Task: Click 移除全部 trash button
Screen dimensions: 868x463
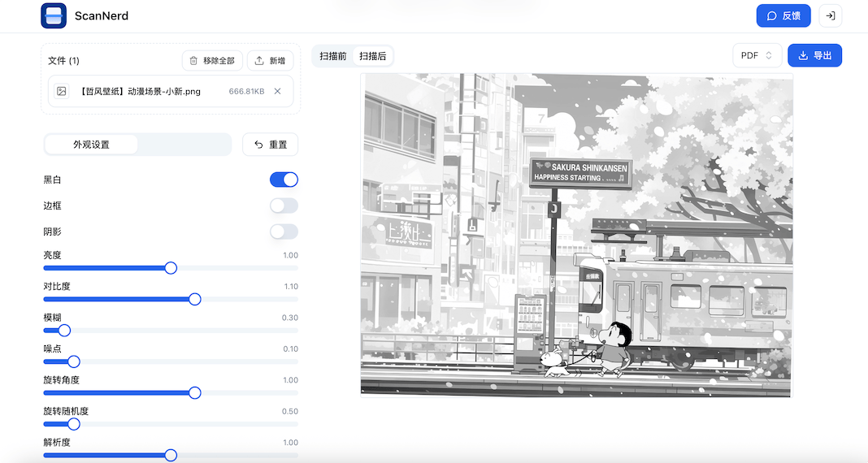Action: (212, 60)
